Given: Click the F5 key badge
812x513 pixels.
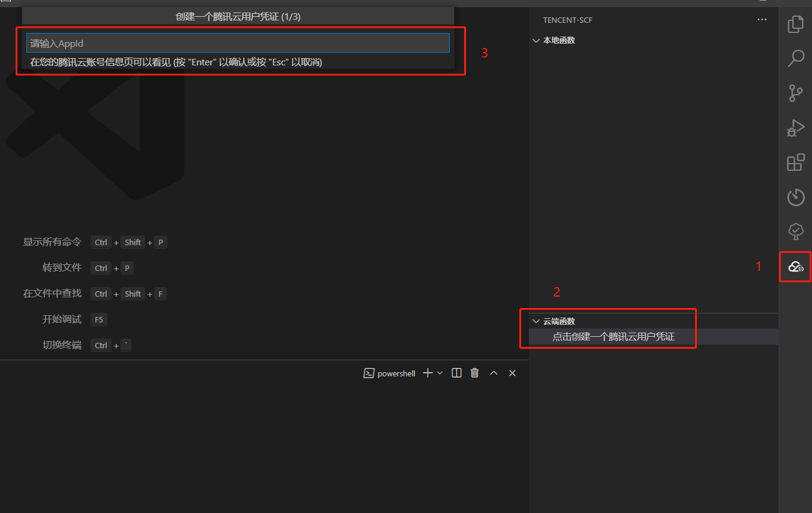Looking at the screenshot, I should pos(99,319).
